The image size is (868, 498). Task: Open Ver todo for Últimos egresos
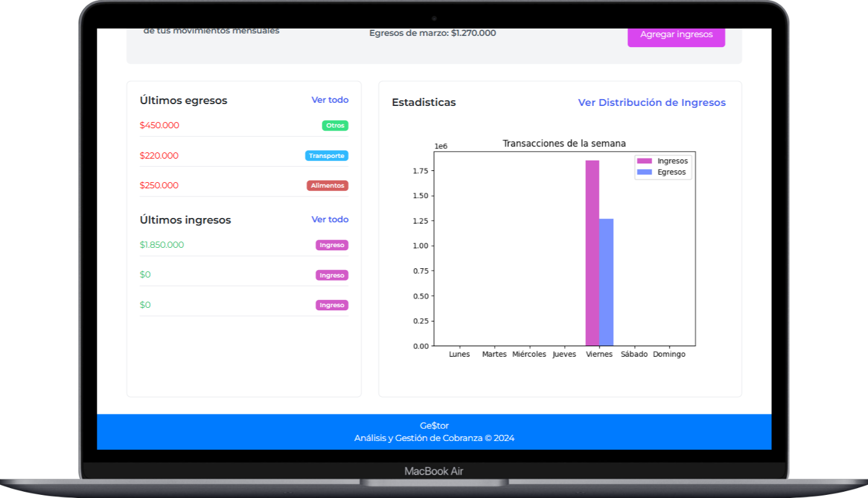click(330, 100)
